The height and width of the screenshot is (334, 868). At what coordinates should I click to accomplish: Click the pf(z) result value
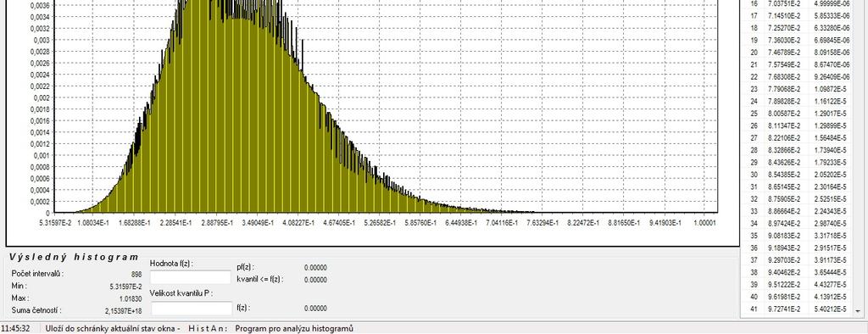click(315, 268)
